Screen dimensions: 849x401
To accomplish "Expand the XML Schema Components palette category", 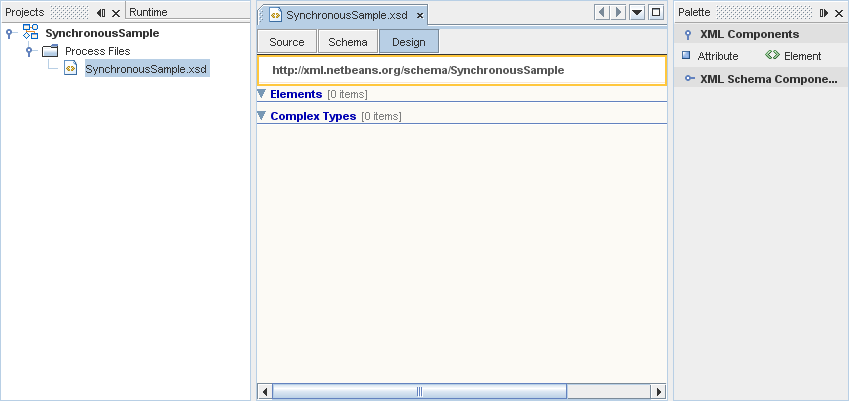I will pyautogui.click(x=689, y=78).
